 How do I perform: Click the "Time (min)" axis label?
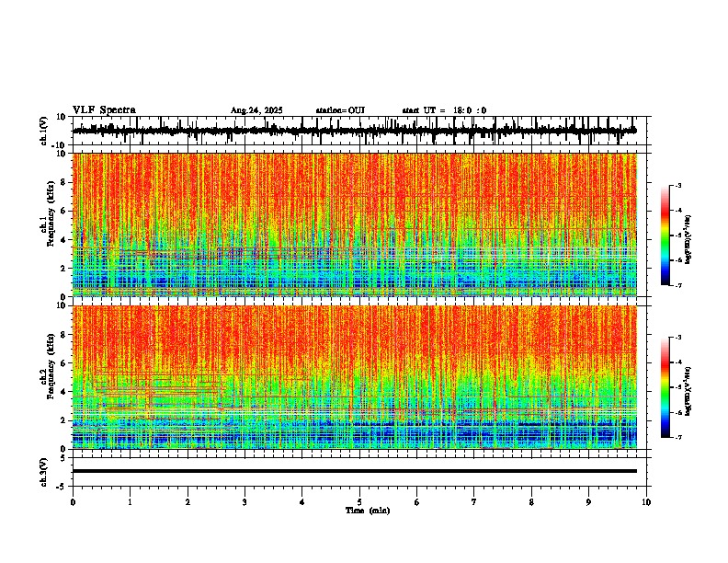point(368,511)
